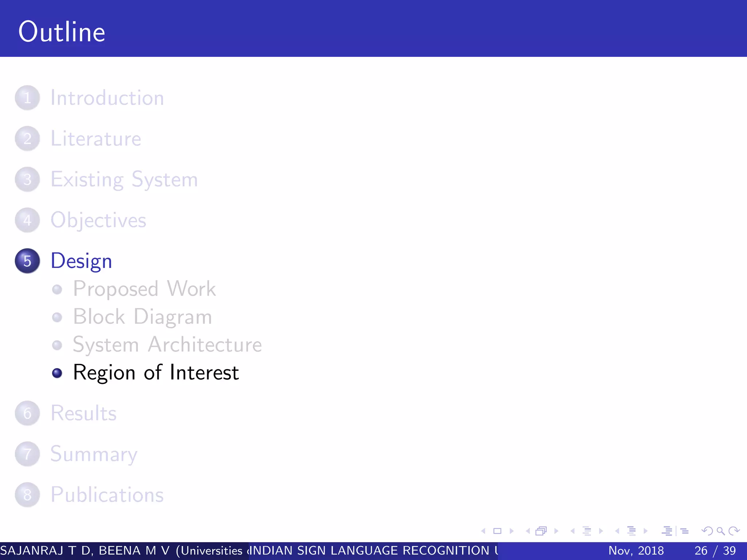Screen dimensions: 747x560
Task: Click the Publications section entry
Action: click(x=107, y=495)
